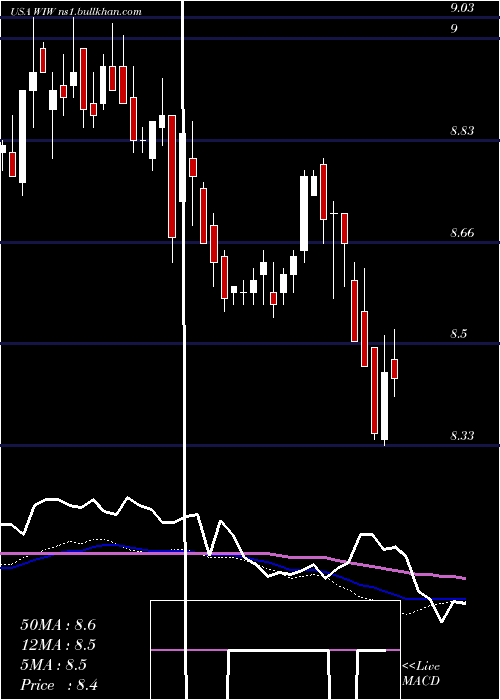Click the 8.83 price axis label
Viewport: 500px width, 700px height.
tap(462, 131)
